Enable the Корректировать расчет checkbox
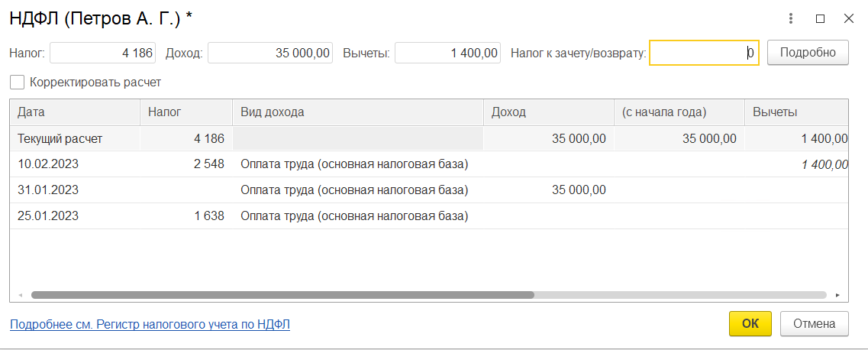 [17, 82]
